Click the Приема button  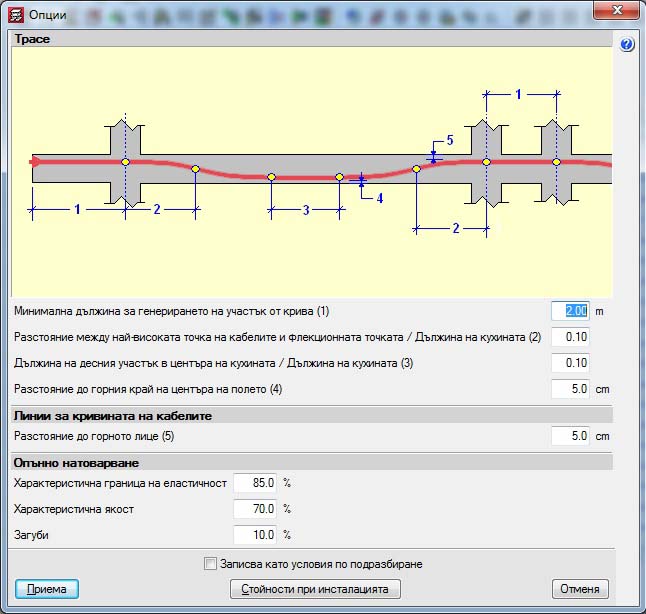point(47,589)
